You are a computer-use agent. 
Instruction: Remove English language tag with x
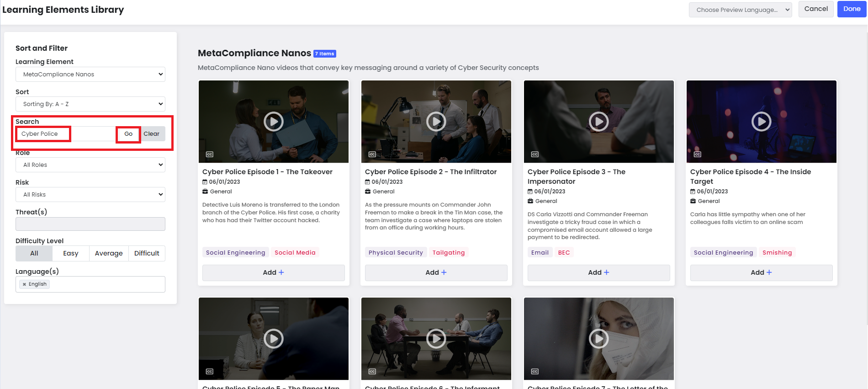coord(24,284)
